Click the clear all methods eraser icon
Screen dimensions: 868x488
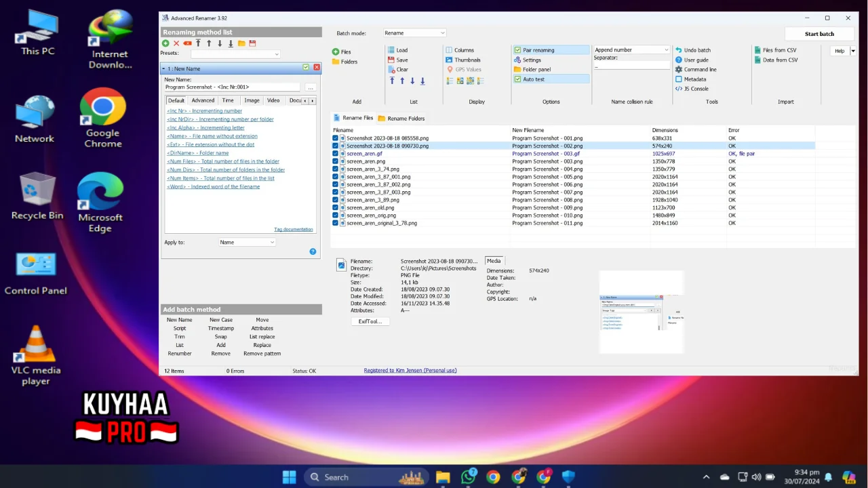coord(187,43)
